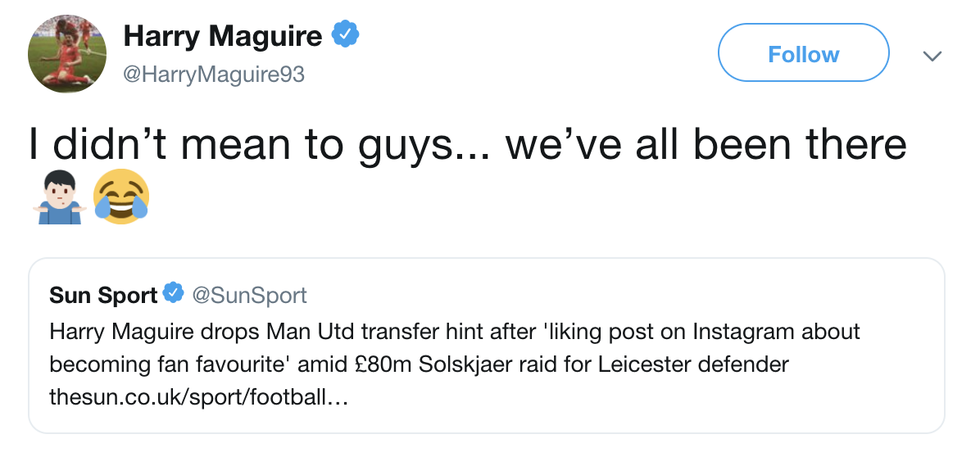This screenshot has width=980, height=457.
Task: Open the Sun Sport account name
Action: tap(103, 295)
